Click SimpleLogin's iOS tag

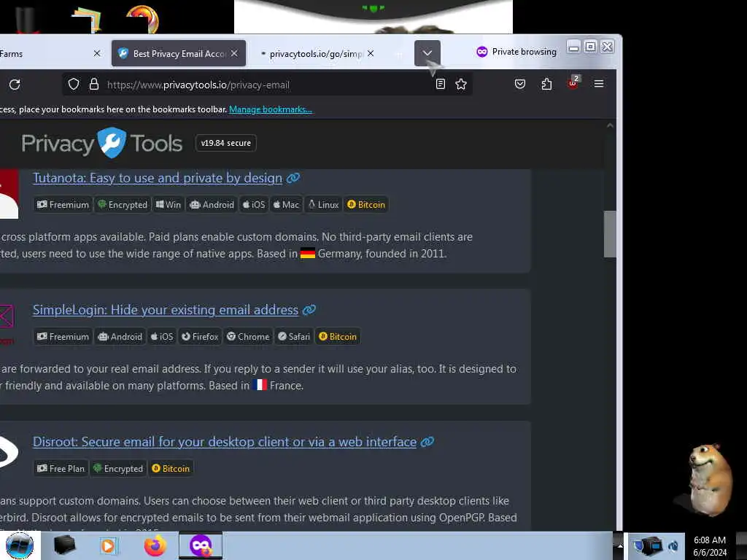click(162, 337)
